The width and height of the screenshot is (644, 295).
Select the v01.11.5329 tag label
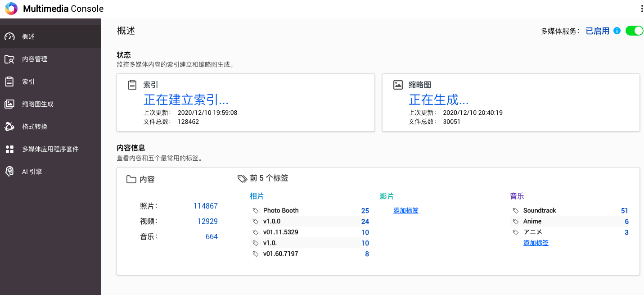click(x=281, y=232)
